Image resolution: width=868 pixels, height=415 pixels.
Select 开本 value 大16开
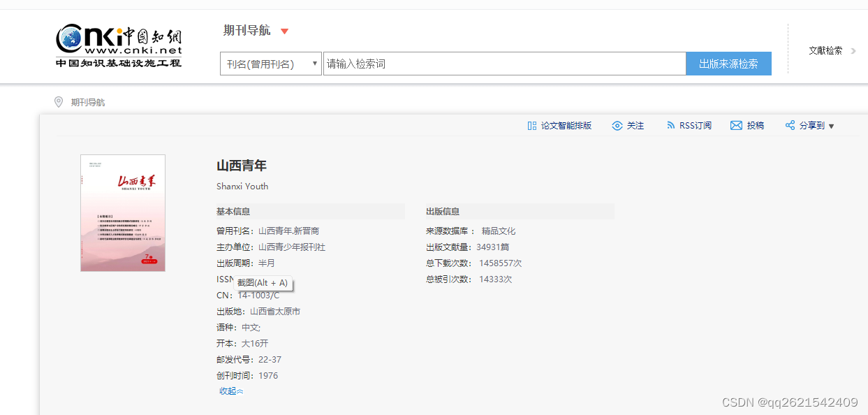click(255, 344)
